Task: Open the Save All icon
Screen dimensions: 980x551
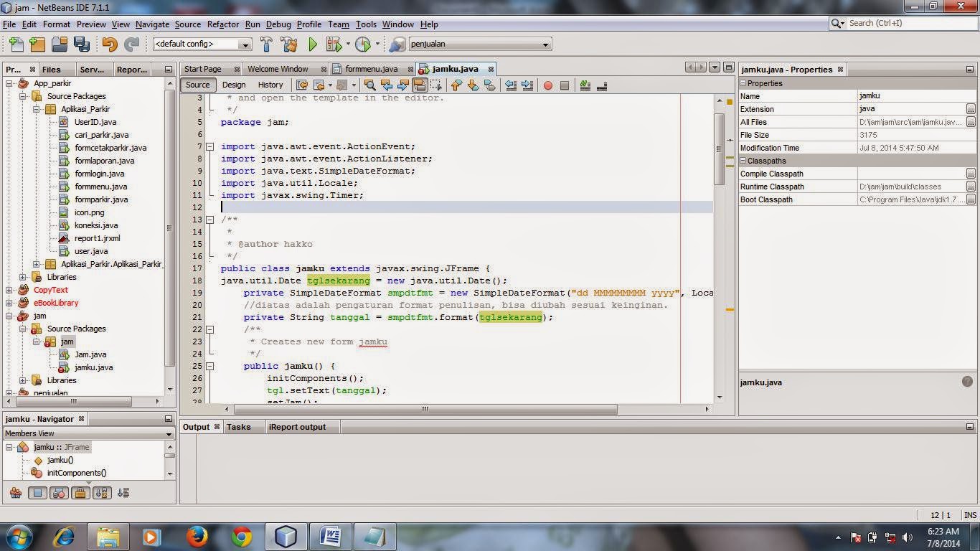Action: [x=82, y=44]
